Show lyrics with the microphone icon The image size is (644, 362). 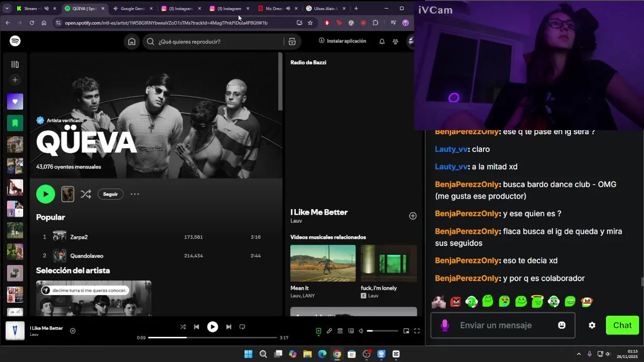pyautogui.click(x=329, y=331)
